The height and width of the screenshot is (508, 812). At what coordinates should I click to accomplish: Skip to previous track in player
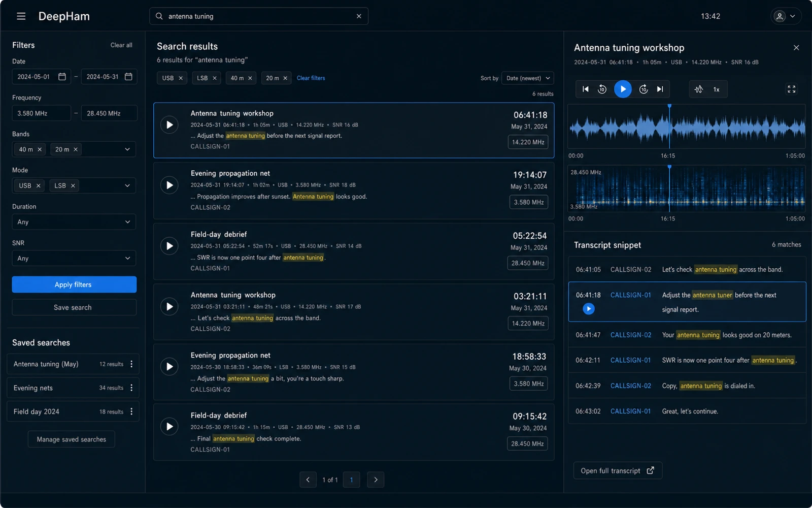click(585, 89)
